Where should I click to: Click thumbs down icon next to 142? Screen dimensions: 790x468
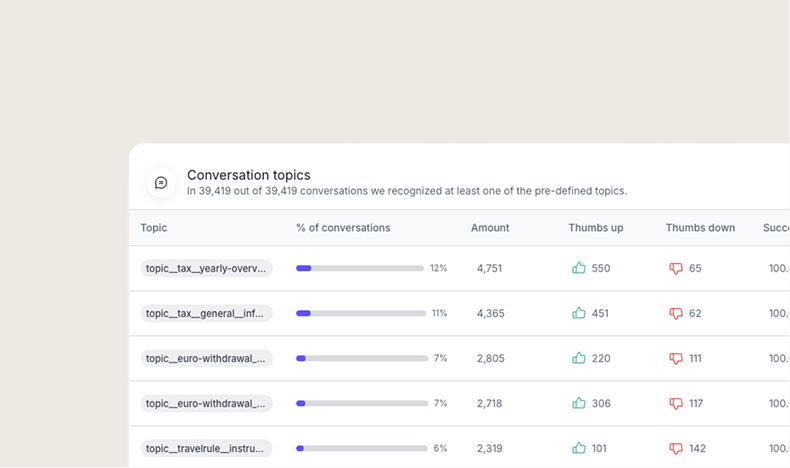[x=676, y=448]
